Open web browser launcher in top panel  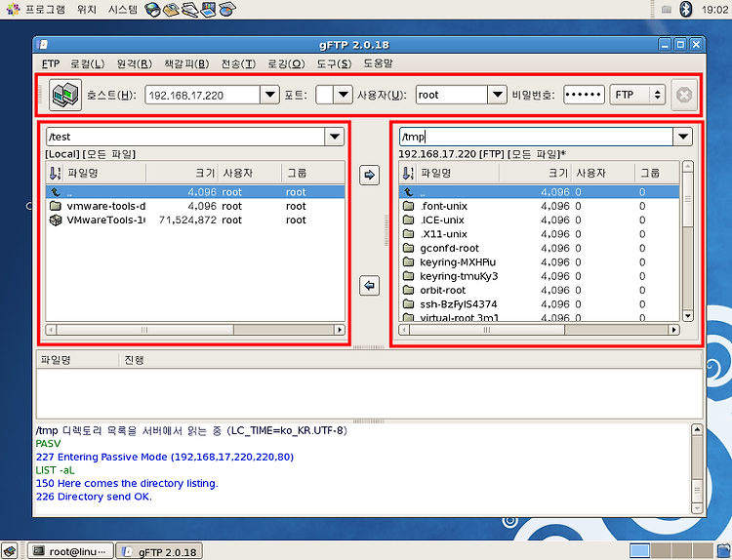click(x=152, y=9)
